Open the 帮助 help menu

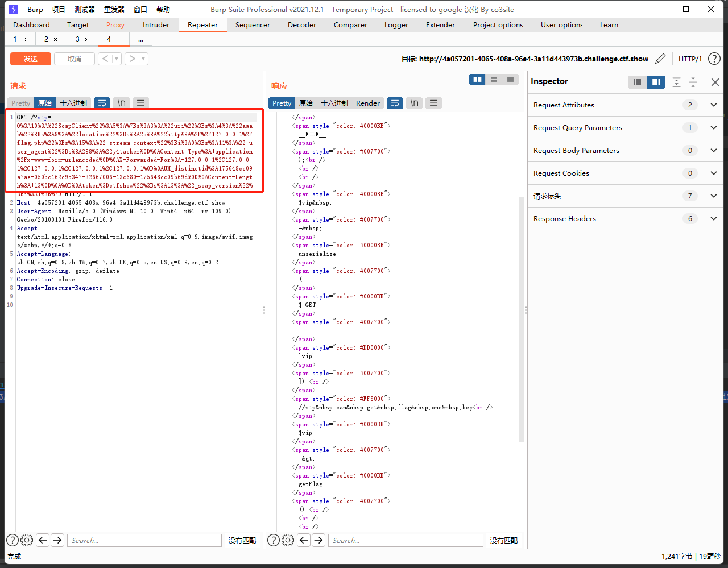pyautogui.click(x=163, y=9)
